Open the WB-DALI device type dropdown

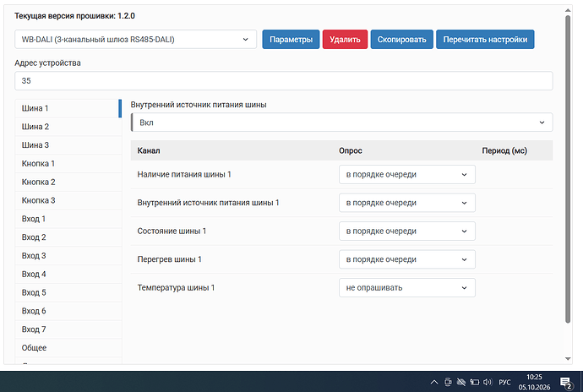(136, 40)
